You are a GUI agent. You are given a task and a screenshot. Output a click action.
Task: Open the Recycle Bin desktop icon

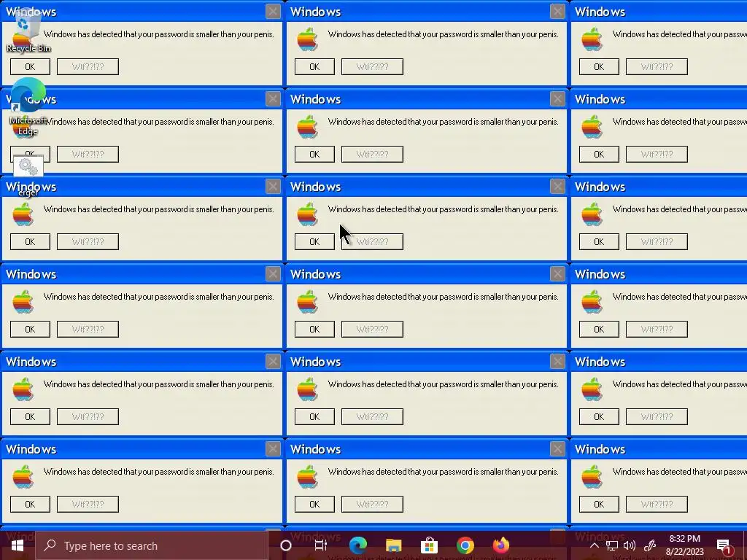point(28,29)
